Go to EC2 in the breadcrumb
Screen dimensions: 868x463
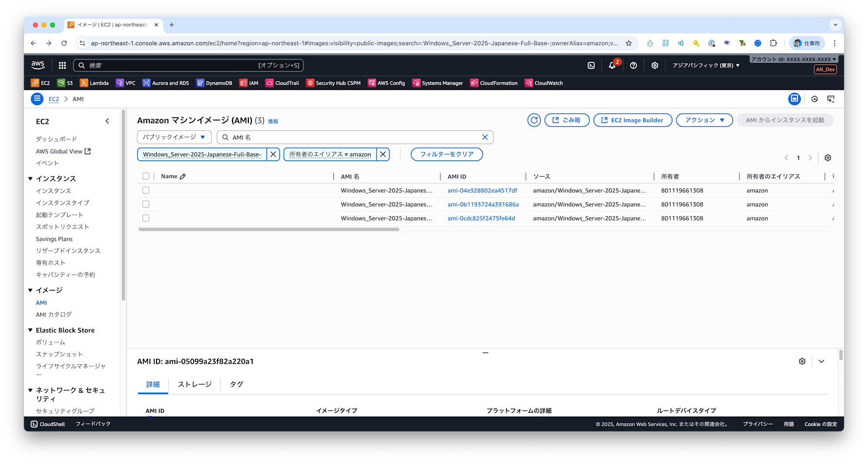click(54, 99)
